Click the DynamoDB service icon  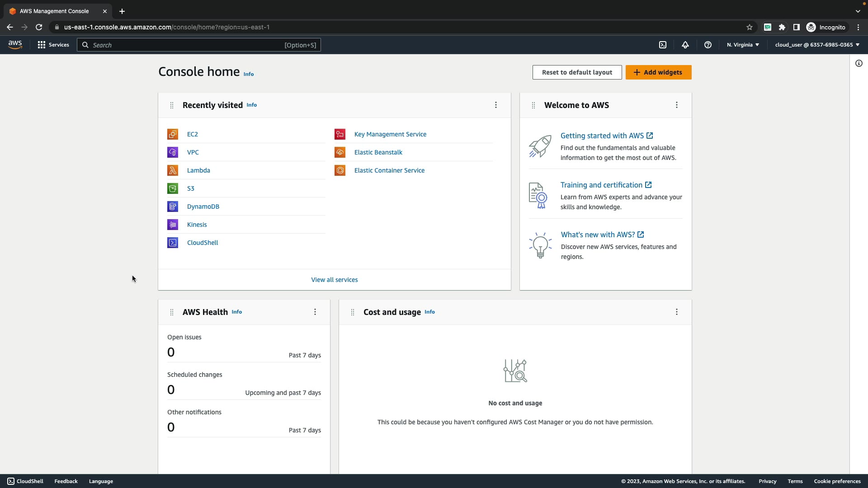(x=173, y=206)
